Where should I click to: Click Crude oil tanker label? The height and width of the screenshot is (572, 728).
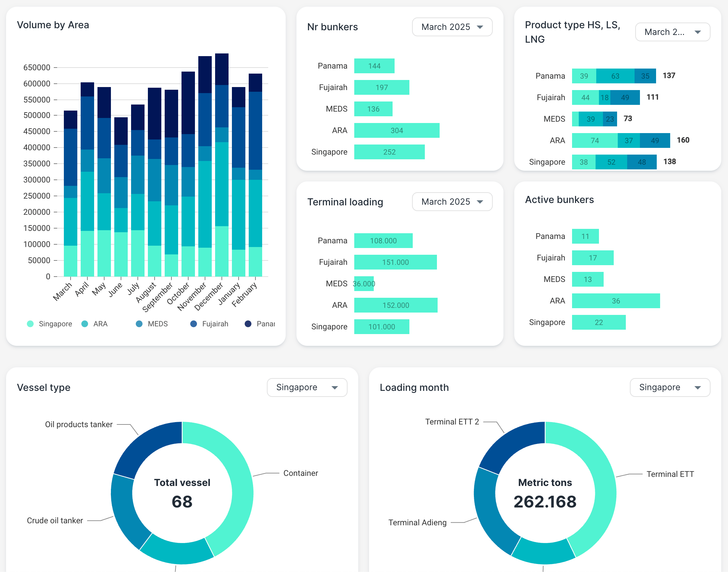55,521
